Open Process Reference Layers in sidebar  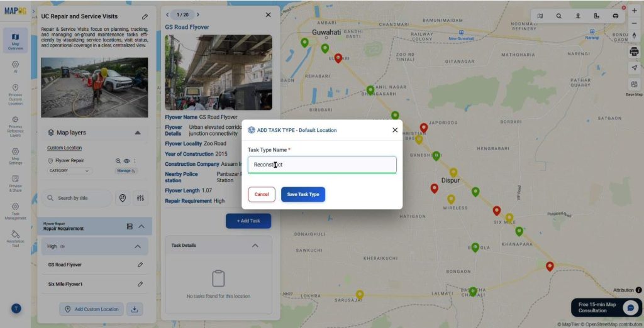tap(15, 126)
